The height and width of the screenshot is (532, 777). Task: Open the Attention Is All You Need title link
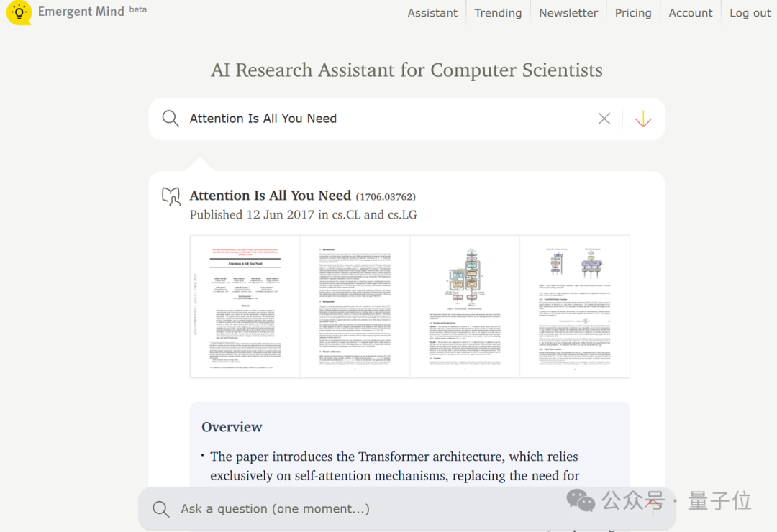point(271,196)
